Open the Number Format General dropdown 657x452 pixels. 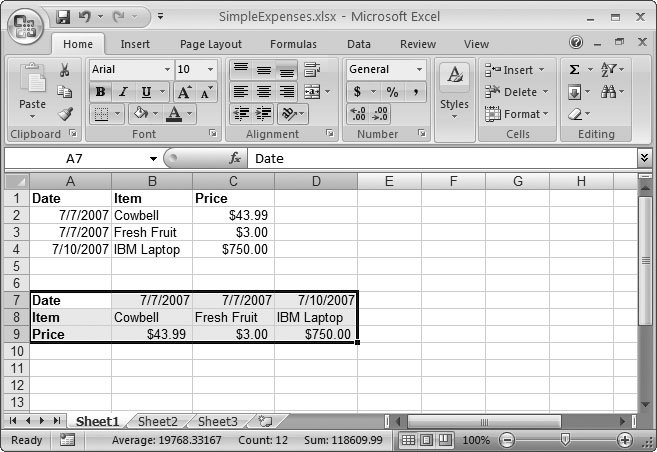pyautogui.click(x=419, y=69)
